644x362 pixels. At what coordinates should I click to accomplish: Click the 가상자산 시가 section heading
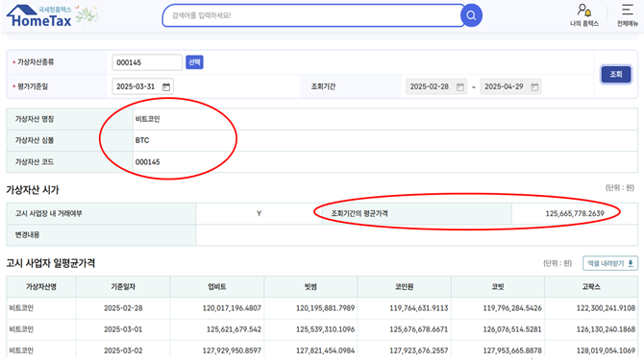tap(33, 189)
